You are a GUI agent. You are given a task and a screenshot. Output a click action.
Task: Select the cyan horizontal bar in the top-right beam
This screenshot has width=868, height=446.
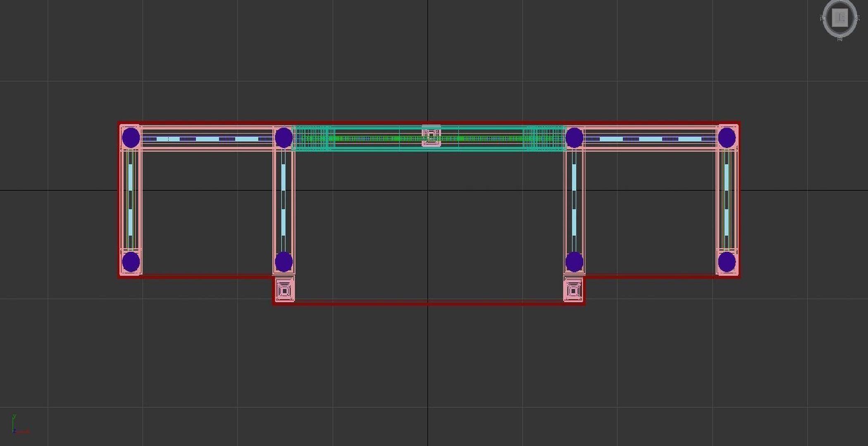(651, 139)
